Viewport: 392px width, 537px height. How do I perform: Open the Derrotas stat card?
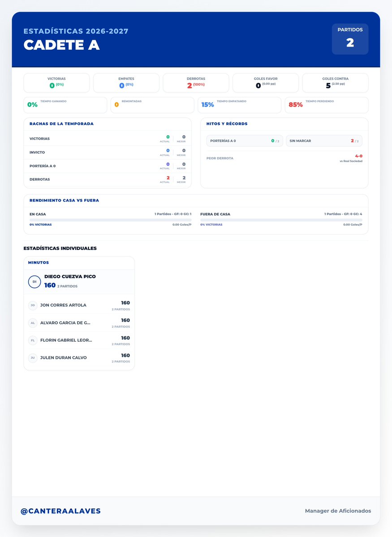tap(196, 83)
